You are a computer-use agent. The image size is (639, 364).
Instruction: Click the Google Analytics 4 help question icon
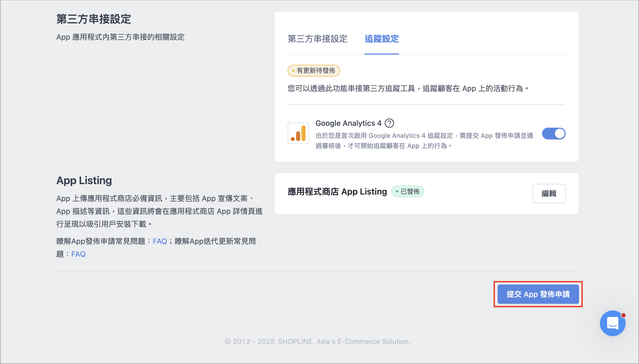pyautogui.click(x=389, y=123)
